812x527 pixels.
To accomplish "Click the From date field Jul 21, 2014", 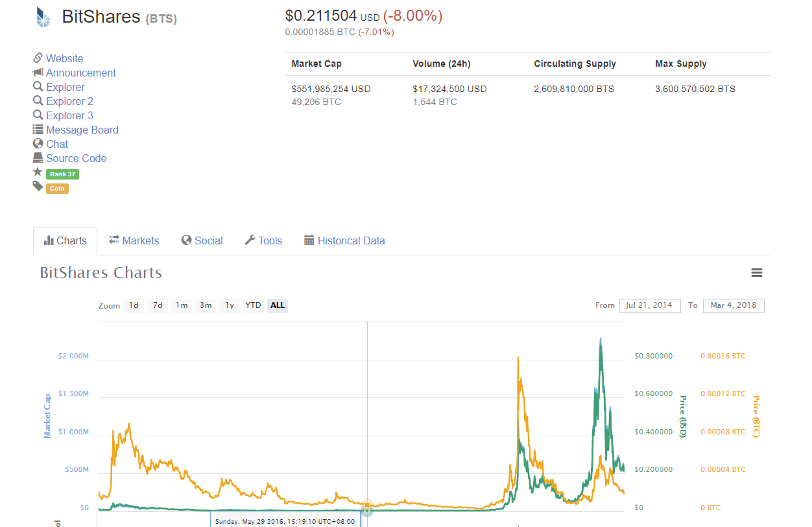I will click(650, 305).
